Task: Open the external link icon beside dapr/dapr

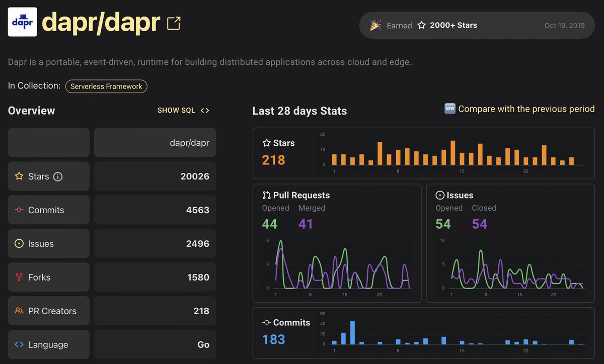Action: pos(174,23)
